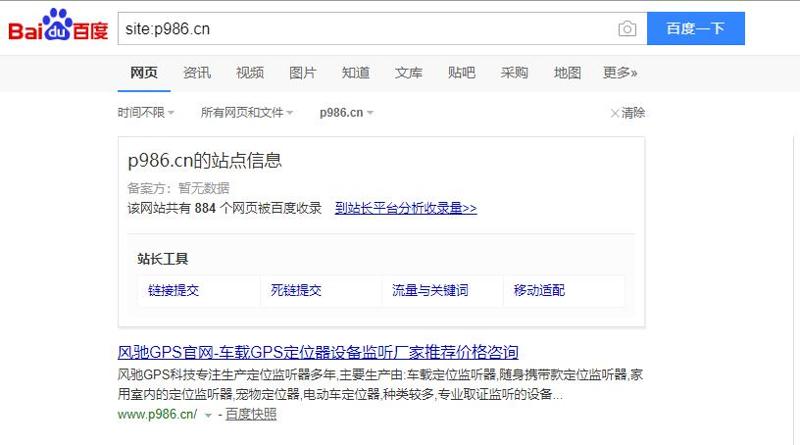Open the 知道 tab

pyautogui.click(x=356, y=72)
